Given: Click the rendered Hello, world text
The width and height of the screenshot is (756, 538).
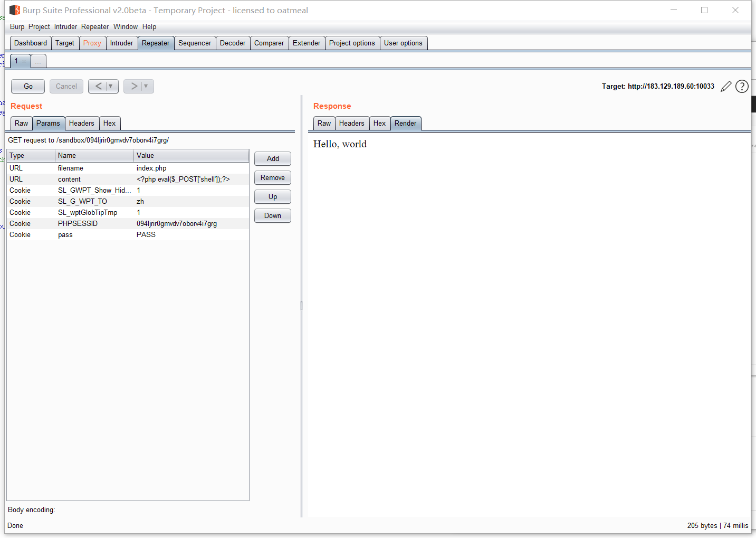Looking at the screenshot, I should pyautogui.click(x=340, y=144).
